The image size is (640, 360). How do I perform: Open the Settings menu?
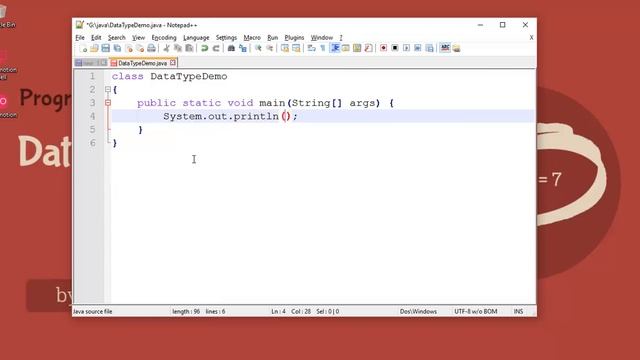pos(226,38)
